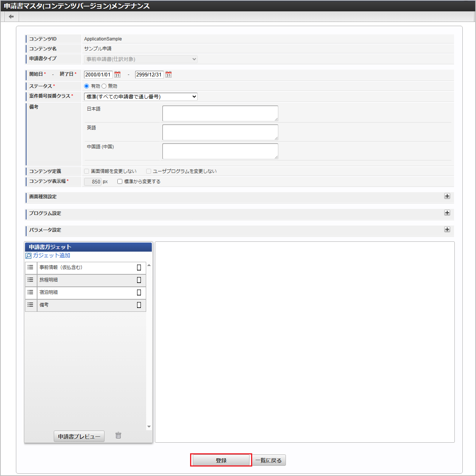Click the trash icon next to 申請書プレビュー

[118, 436]
